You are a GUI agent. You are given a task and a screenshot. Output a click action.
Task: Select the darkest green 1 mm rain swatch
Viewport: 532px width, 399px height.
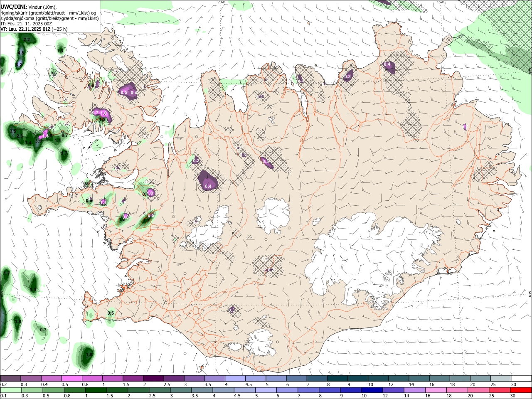(96, 390)
